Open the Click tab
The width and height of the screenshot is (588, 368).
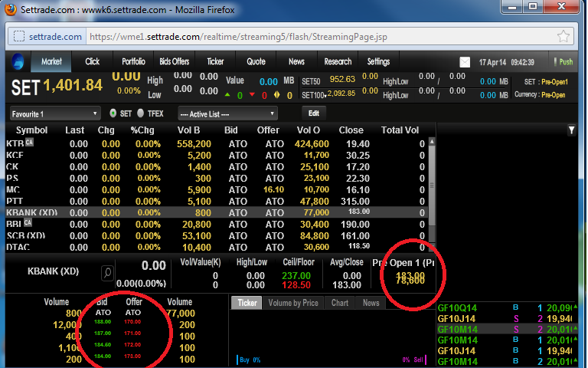(92, 61)
